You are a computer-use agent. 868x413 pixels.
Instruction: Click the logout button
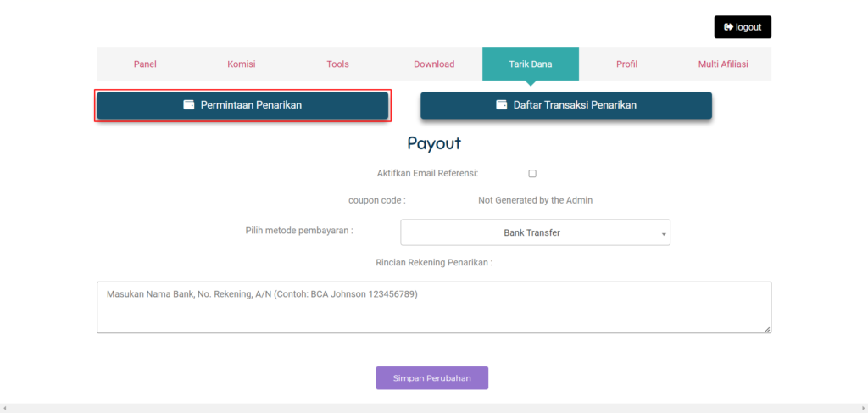tap(743, 27)
